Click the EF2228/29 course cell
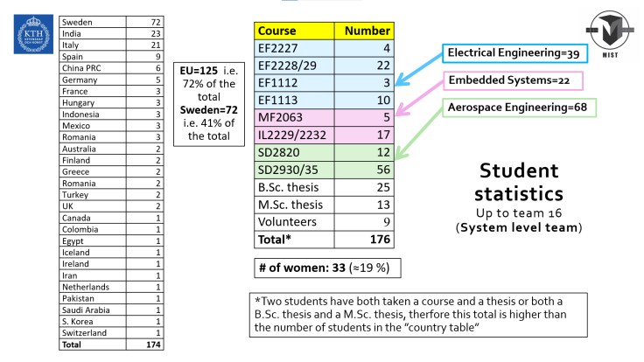644x362 pixels. click(282, 66)
